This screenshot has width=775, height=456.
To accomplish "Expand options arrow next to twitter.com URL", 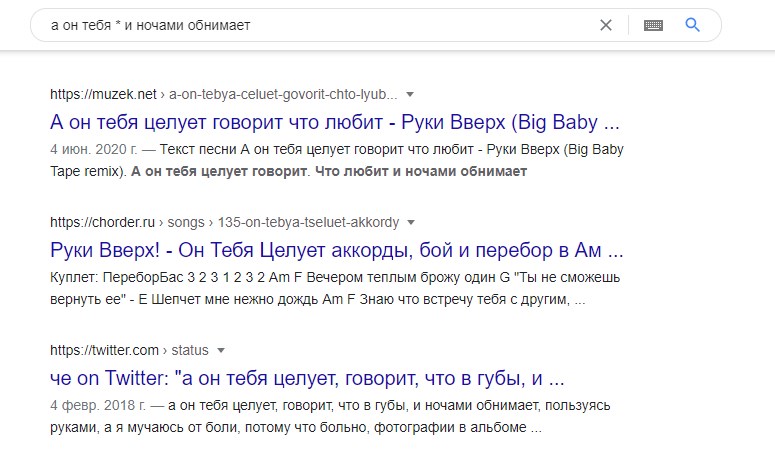I will click(221, 350).
